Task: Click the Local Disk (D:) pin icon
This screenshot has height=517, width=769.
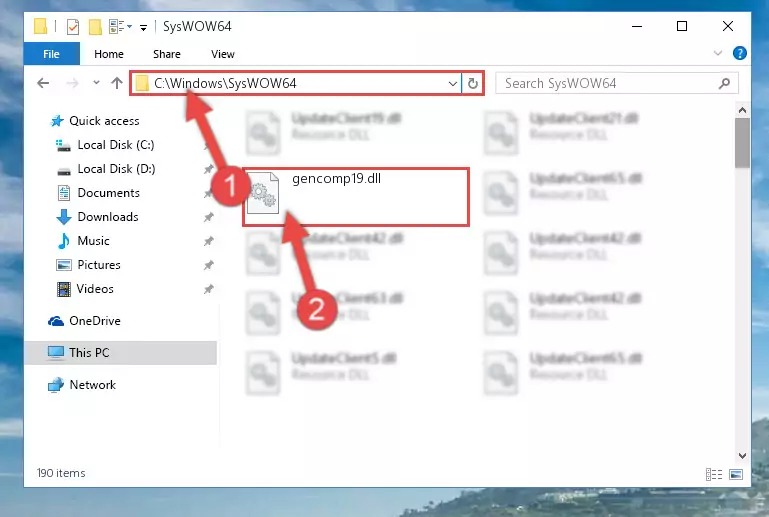Action: (x=208, y=169)
